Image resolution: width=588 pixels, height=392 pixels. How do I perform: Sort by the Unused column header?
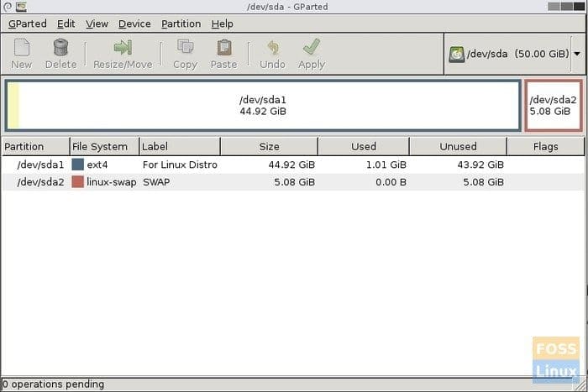pos(459,147)
